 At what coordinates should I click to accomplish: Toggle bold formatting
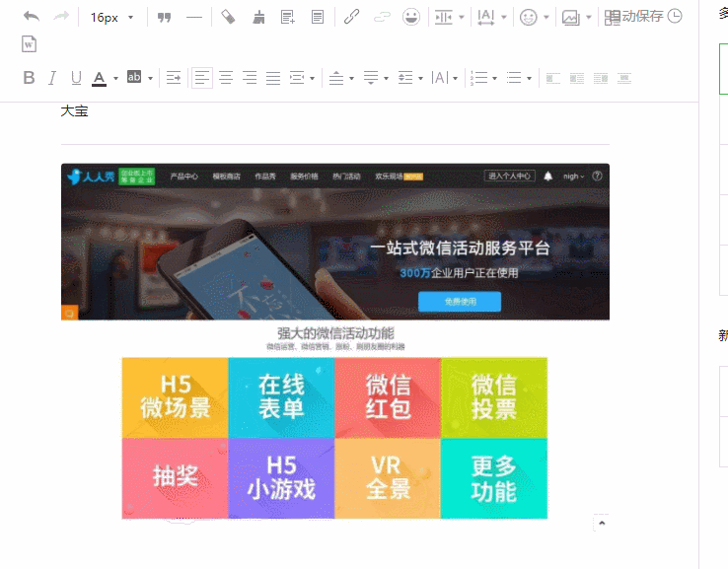[x=29, y=78]
